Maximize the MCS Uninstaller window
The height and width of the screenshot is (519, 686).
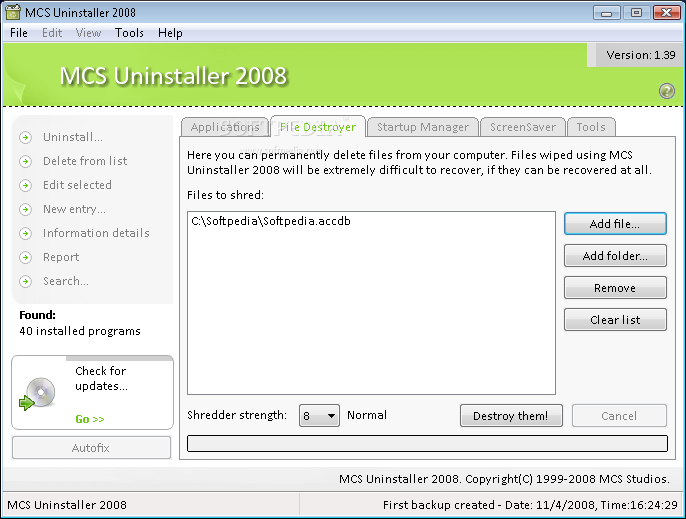coord(636,12)
